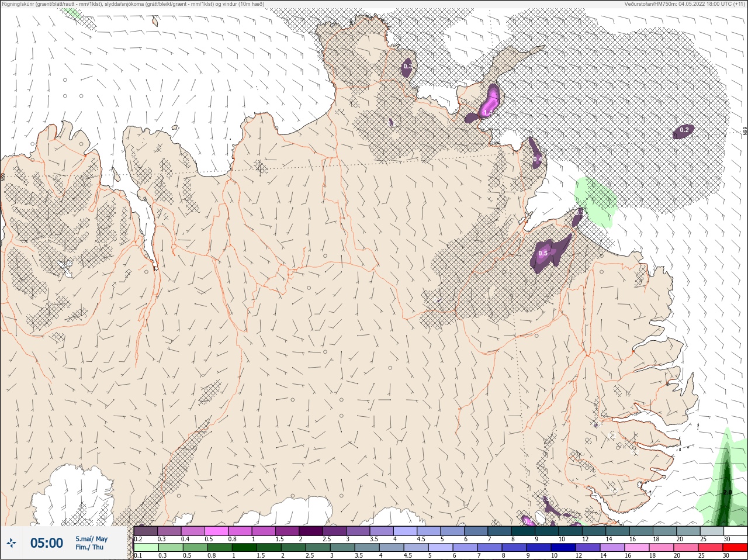The image size is (748, 560).
Task: Click the 0.4 purple snowfall blob
Action: tap(536, 154)
